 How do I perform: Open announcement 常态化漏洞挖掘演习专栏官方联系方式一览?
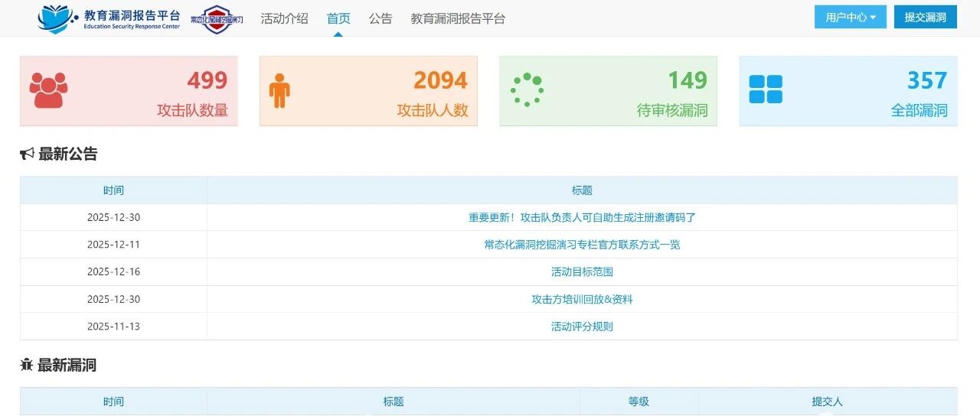pos(582,245)
